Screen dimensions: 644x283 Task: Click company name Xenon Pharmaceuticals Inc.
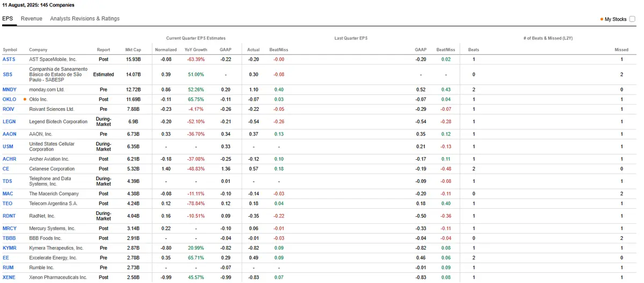[x=58, y=277]
